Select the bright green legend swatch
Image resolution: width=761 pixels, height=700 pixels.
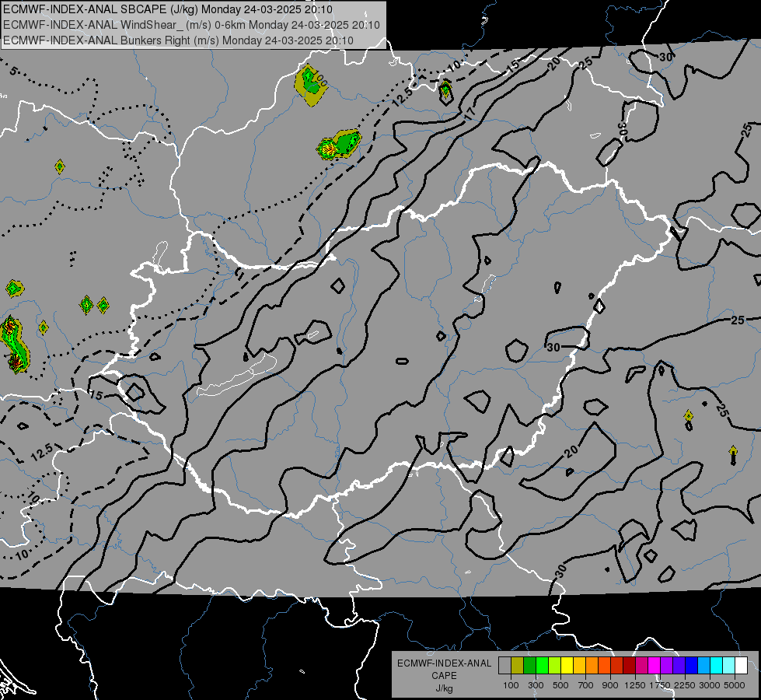[x=542, y=666]
